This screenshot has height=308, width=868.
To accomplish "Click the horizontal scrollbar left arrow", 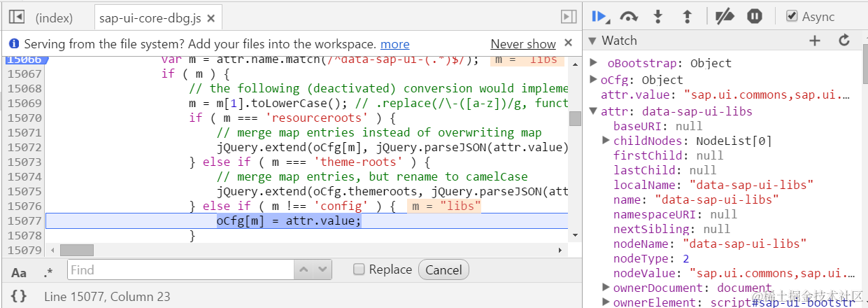I will [51, 250].
